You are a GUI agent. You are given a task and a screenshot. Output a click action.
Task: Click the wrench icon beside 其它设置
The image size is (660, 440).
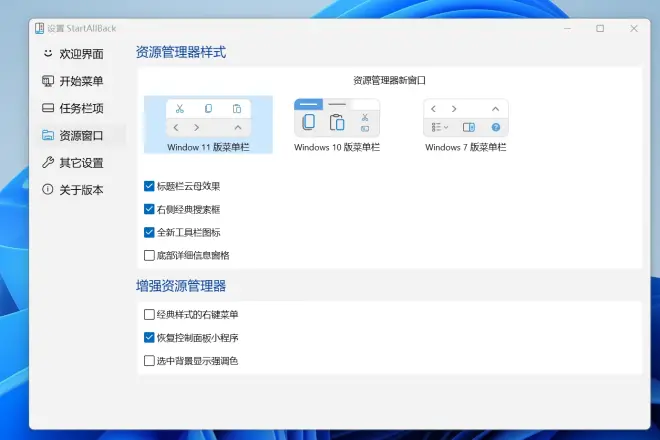coord(48,163)
